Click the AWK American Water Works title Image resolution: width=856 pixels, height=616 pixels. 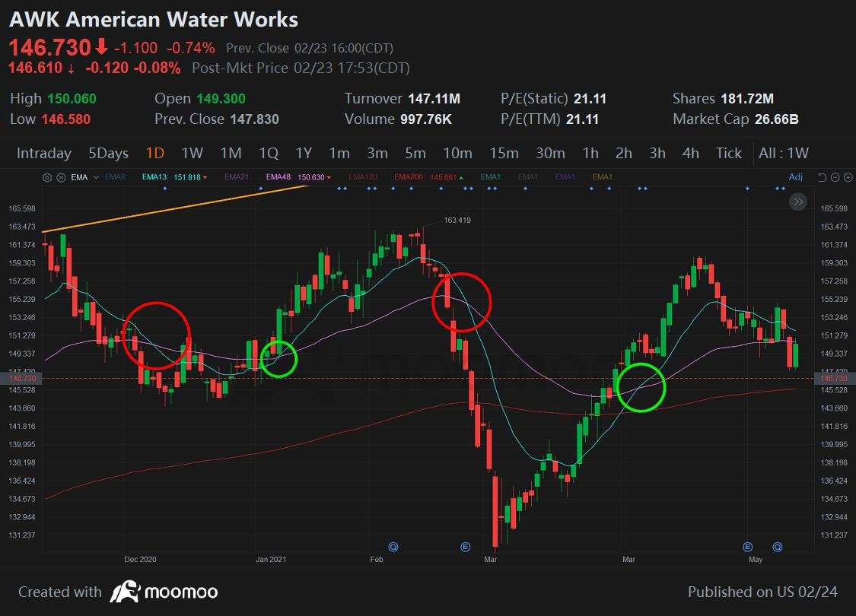click(154, 20)
